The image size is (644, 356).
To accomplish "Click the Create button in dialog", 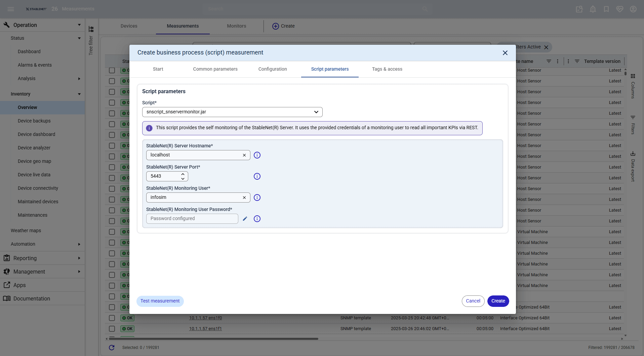I will 498,301.
